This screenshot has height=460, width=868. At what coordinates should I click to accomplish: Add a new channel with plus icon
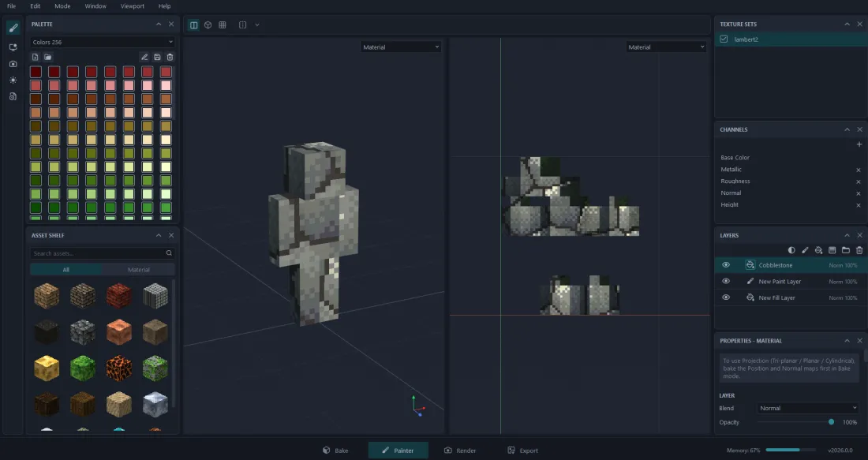tap(859, 144)
